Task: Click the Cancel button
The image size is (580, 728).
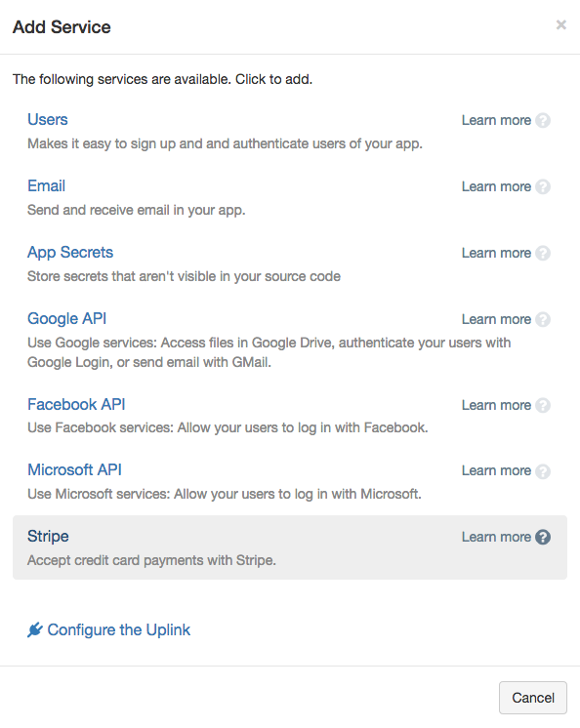Action: (532, 698)
